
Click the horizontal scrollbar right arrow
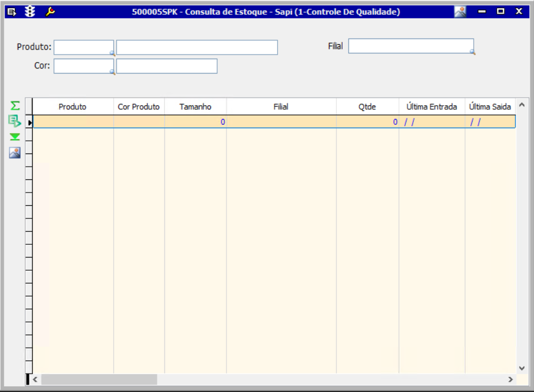[510, 379]
